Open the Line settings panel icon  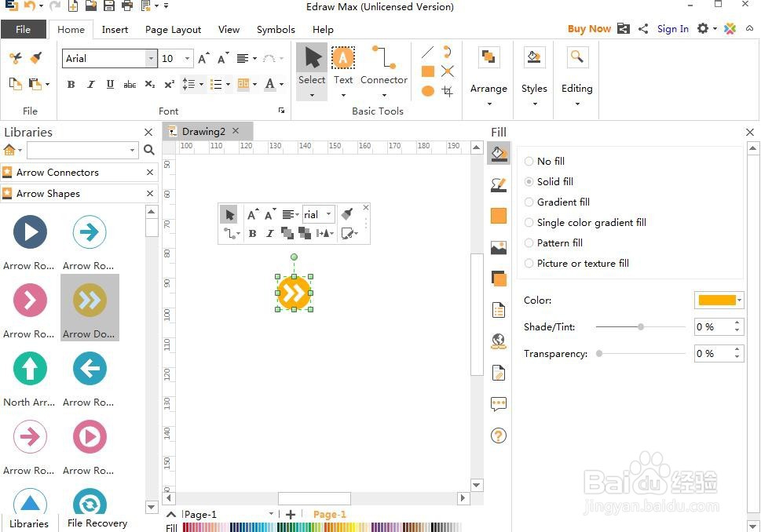499,184
